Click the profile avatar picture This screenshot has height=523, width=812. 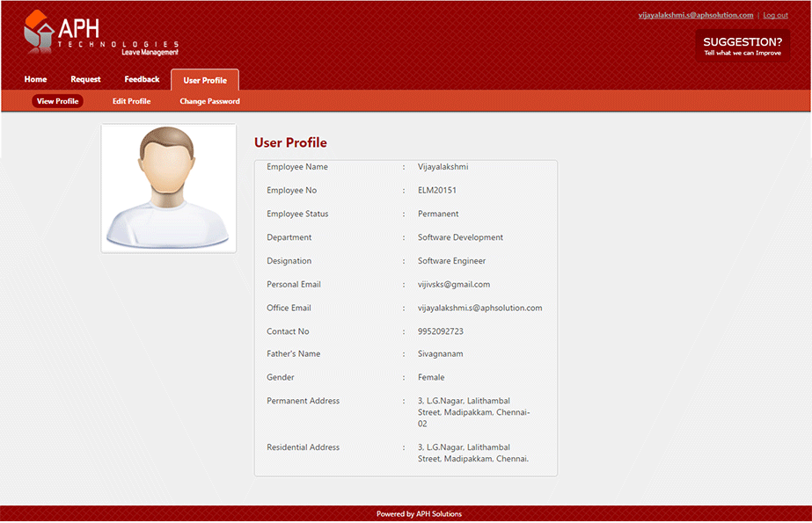click(x=169, y=188)
